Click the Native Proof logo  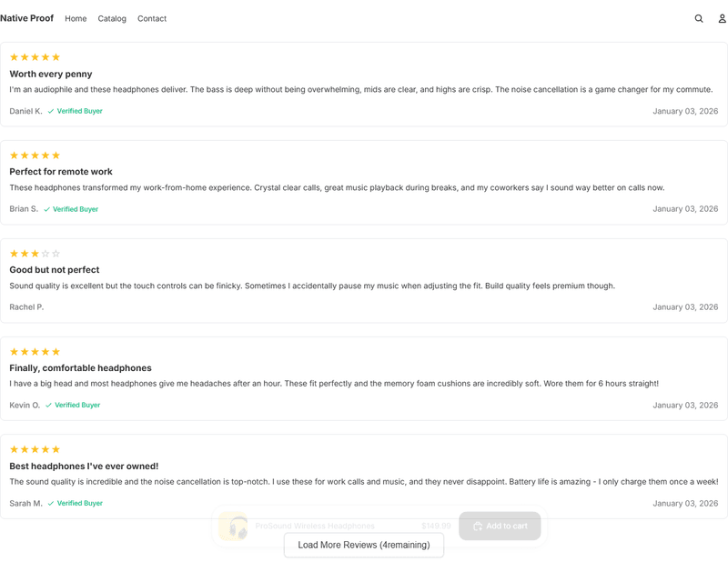click(27, 17)
